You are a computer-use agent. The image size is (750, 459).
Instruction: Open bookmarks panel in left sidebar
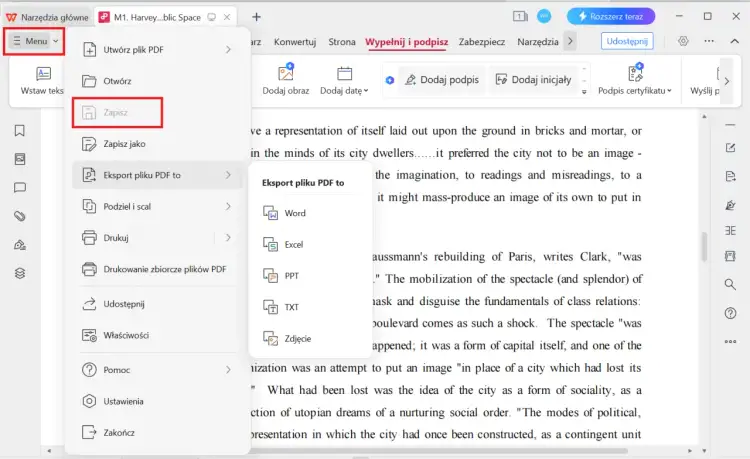(20, 131)
